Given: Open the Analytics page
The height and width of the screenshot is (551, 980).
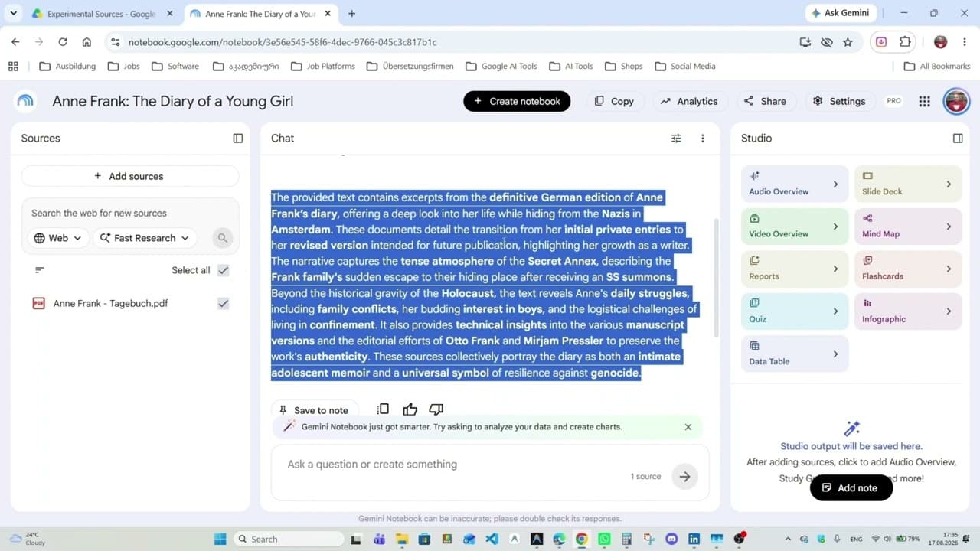Looking at the screenshot, I should point(688,101).
